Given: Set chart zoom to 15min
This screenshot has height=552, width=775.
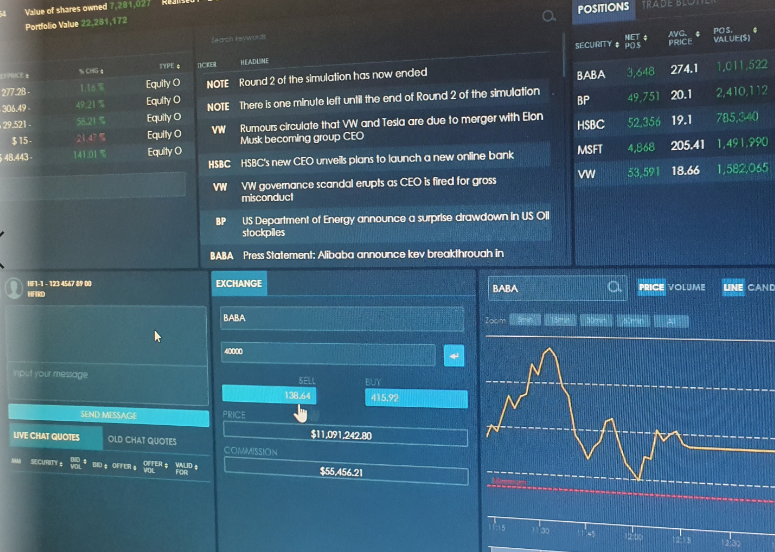Looking at the screenshot, I should 560,320.
